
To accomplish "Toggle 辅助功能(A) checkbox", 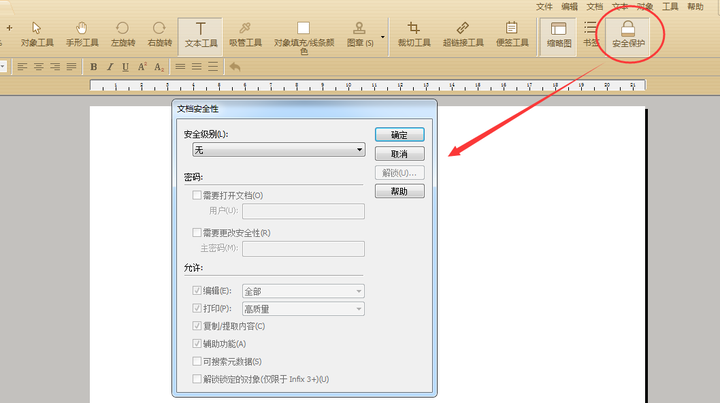I will (x=197, y=344).
